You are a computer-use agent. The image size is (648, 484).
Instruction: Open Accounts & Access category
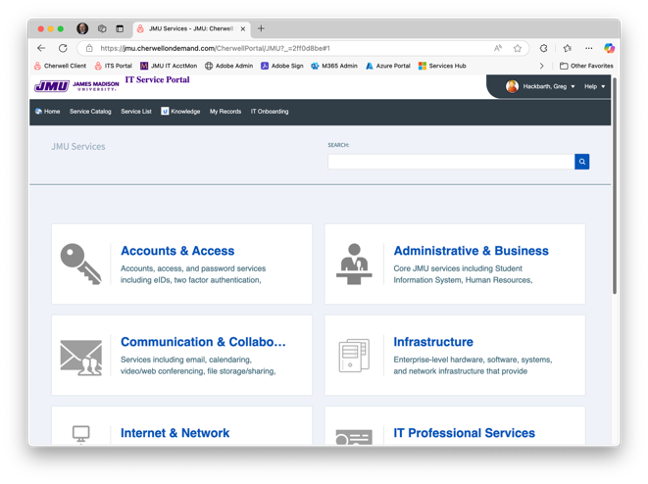pos(178,251)
